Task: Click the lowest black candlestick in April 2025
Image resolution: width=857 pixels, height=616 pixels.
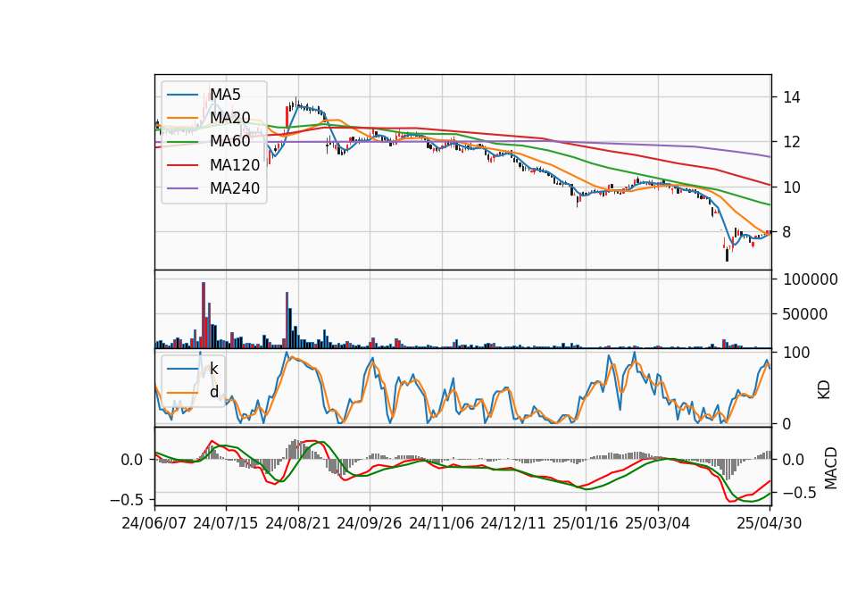Action: click(727, 254)
